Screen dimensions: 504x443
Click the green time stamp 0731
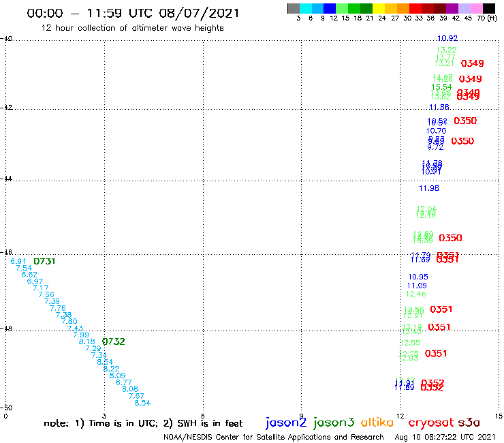click(x=44, y=261)
